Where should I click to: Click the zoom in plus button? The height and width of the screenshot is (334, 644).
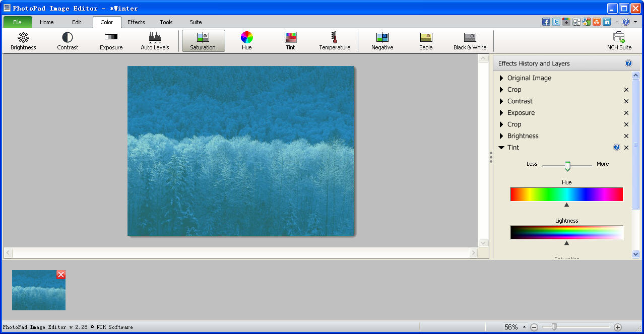[618, 327]
